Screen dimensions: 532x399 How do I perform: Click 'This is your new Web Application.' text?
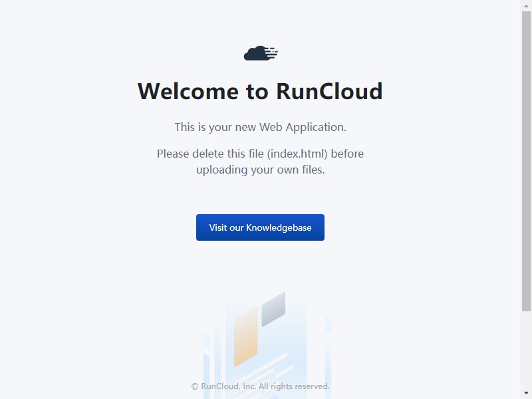click(260, 127)
